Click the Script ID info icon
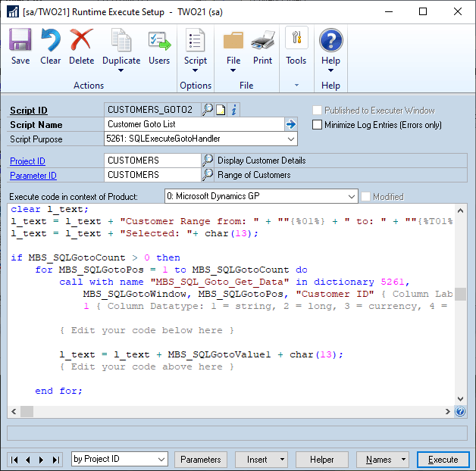 [x=233, y=110]
